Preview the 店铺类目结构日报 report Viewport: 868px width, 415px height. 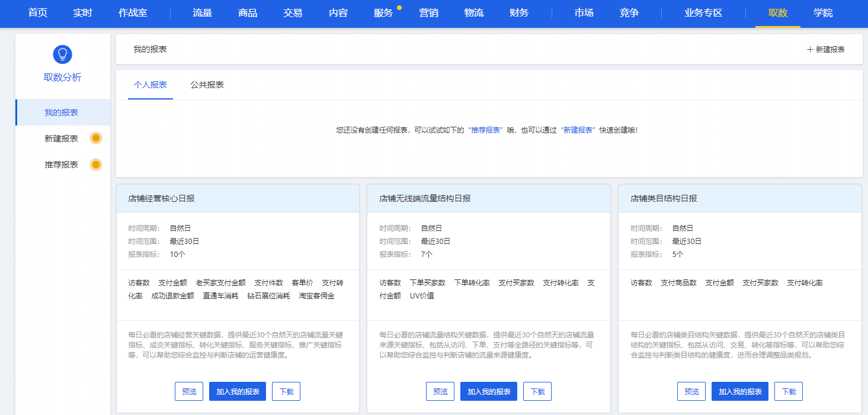(x=691, y=391)
